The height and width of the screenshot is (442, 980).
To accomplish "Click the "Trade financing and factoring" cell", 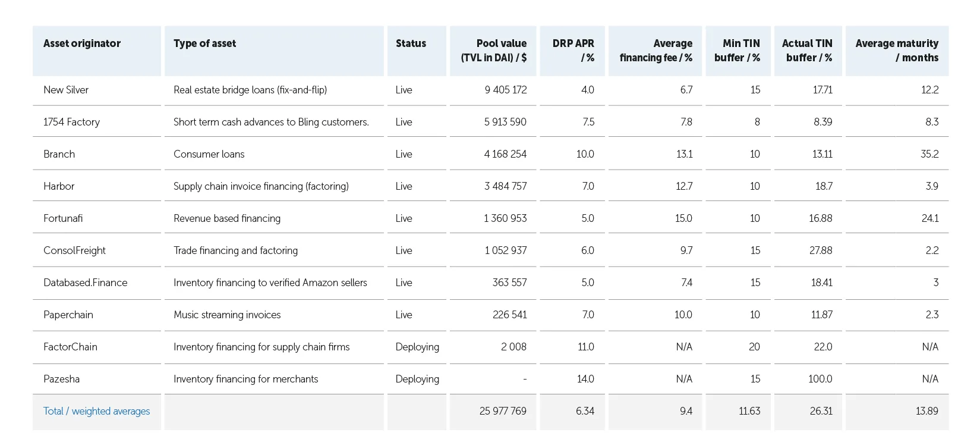I will click(x=235, y=250).
